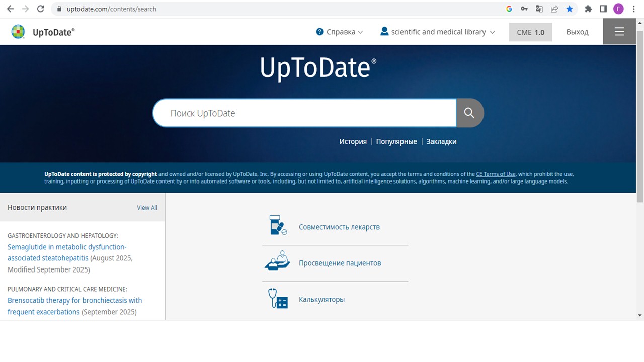Viewport: 644px width, 362px height.
Task: Expand the Справка dropdown
Action: click(340, 32)
